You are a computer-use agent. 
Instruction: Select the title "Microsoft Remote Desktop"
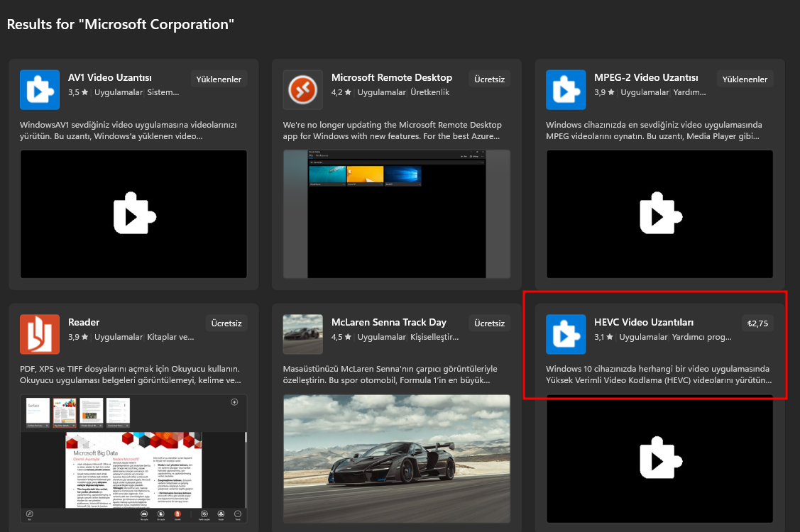point(392,77)
